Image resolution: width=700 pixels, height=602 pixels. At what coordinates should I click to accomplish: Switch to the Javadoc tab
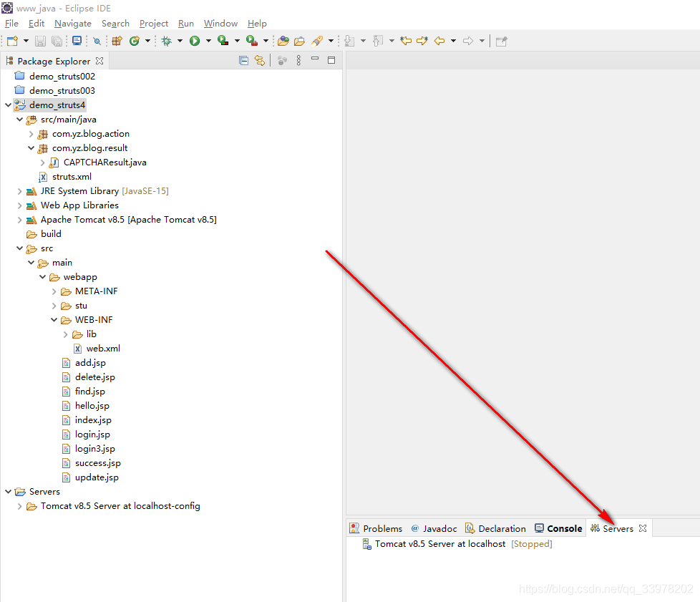tap(434, 528)
